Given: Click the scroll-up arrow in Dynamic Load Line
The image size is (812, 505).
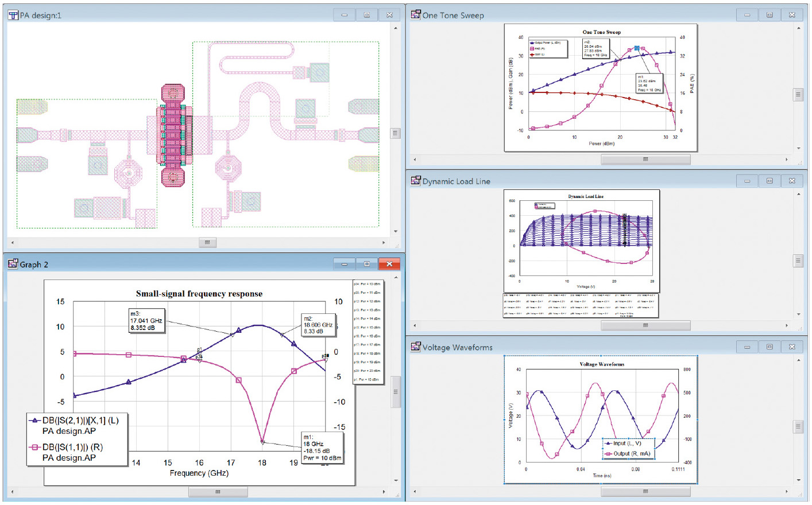Looking at the screenshot, I should [798, 194].
